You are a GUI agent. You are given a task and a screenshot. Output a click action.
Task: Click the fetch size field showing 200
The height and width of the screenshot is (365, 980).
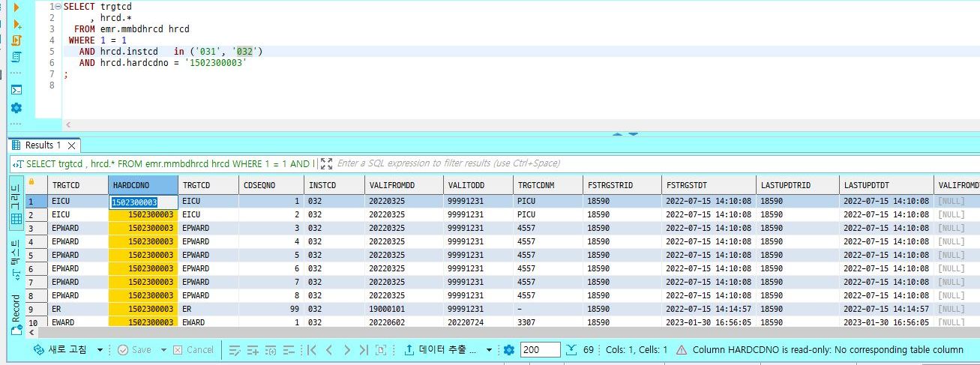click(x=541, y=350)
